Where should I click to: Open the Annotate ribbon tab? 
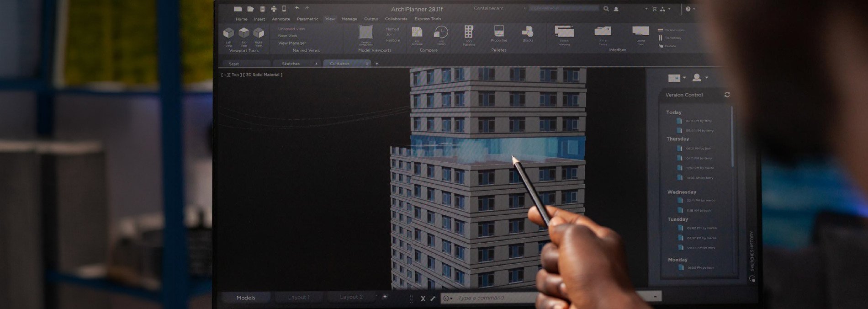point(281,19)
